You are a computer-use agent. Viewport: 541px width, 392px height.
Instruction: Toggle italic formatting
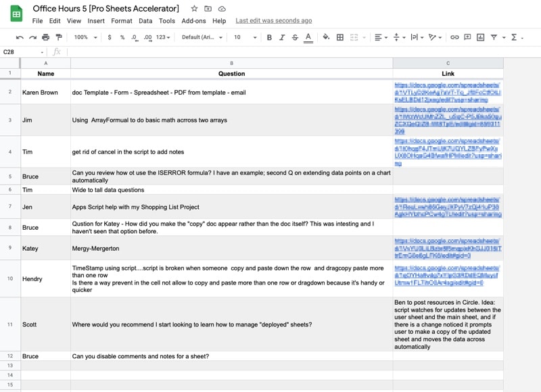(x=282, y=37)
